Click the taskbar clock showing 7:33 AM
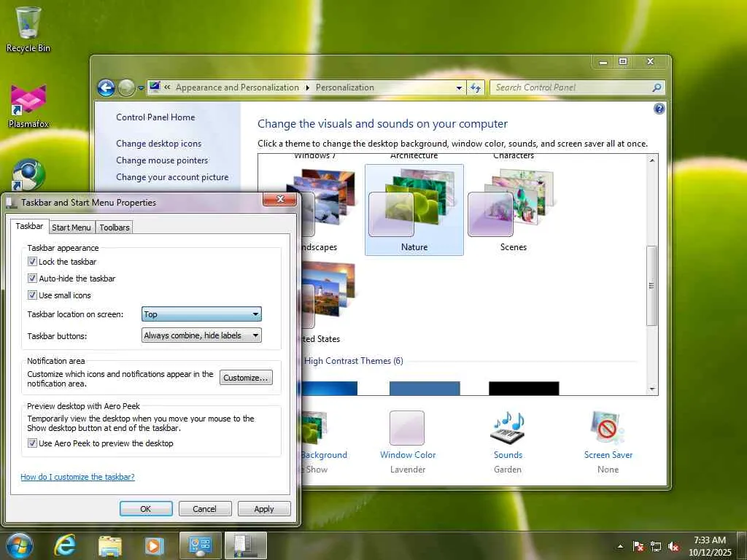Viewport: 747px width, 560px height. coord(710,546)
